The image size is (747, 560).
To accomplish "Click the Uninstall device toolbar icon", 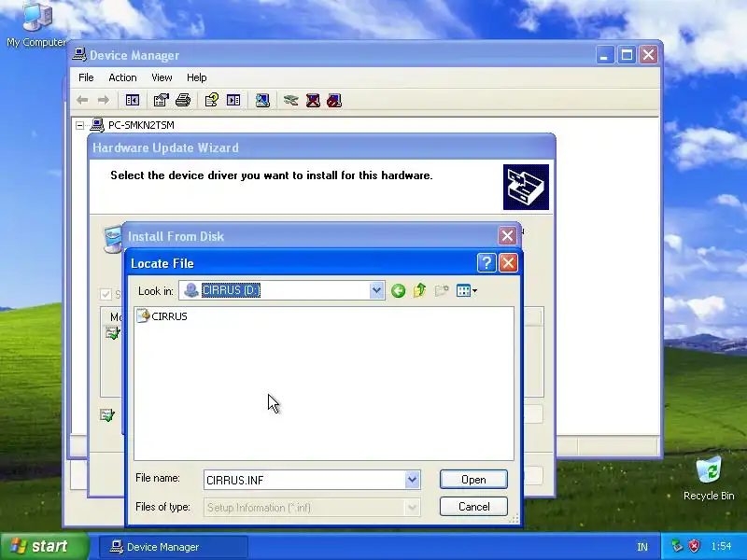I will 313,100.
